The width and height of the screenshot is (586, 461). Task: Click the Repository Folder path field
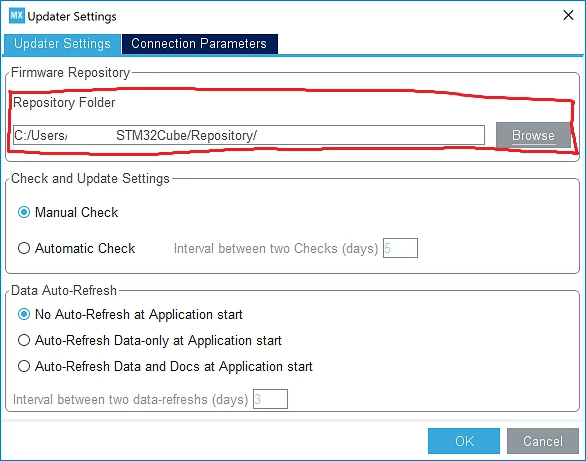249,135
